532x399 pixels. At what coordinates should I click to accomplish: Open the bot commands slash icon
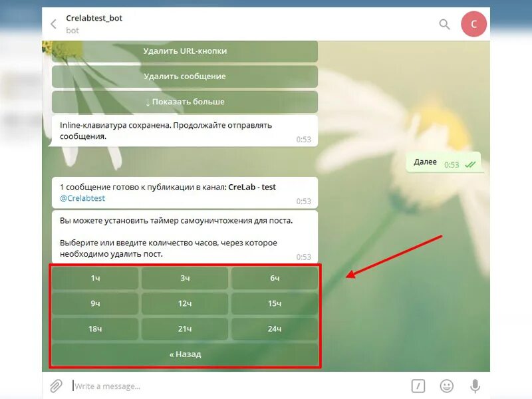point(418,386)
